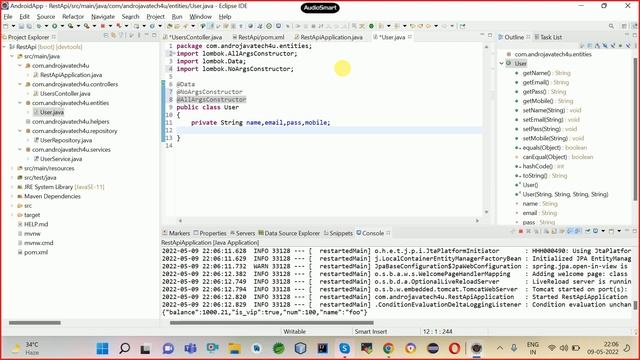This screenshot has height=360, width=640.
Task: Click the volume icon in system tray
Action: (564, 348)
